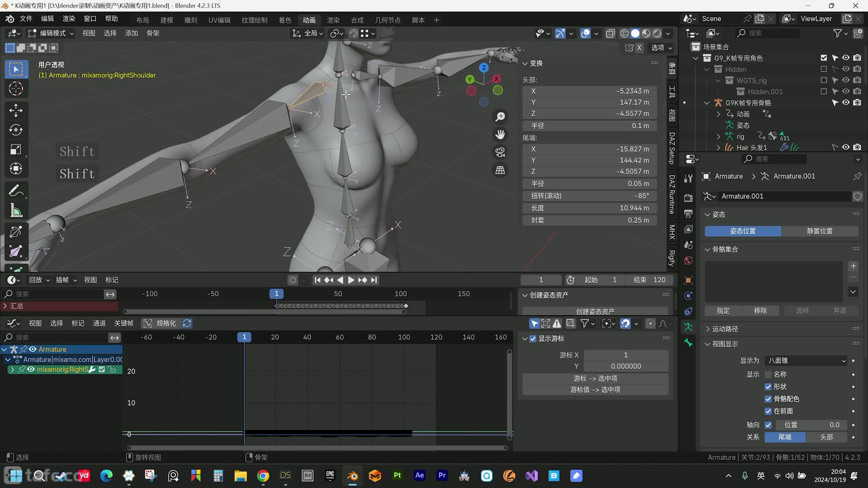The height and width of the screenshot is (488, 868).
Task: Toggle camera view icon in viewport
Action: pos(500,152)
